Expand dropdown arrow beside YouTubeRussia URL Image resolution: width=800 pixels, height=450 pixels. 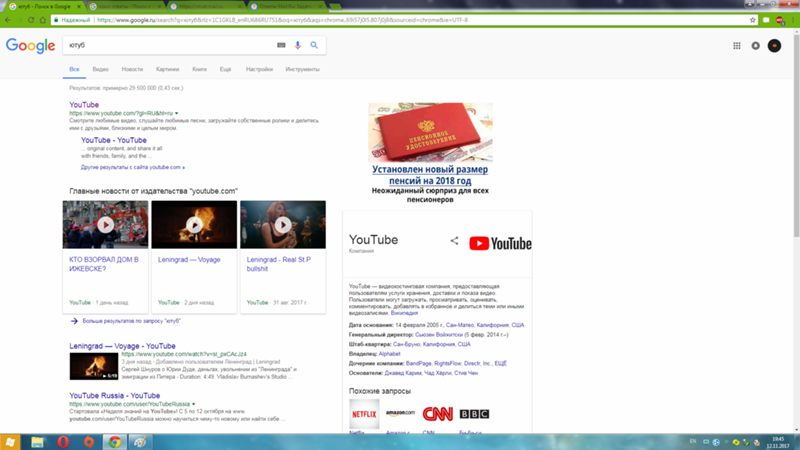click(x=193, y=404)
